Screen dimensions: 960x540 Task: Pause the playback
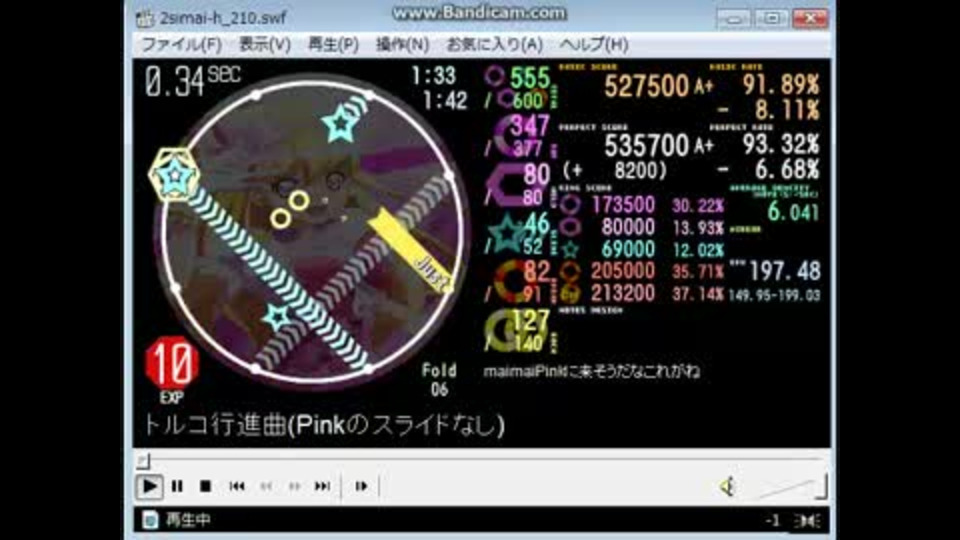178,487
